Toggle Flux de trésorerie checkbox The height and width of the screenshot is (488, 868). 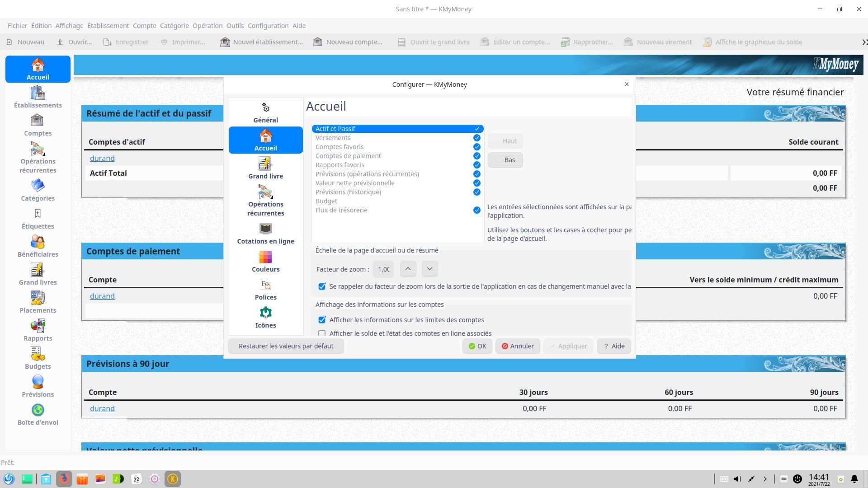pos(476,210)
